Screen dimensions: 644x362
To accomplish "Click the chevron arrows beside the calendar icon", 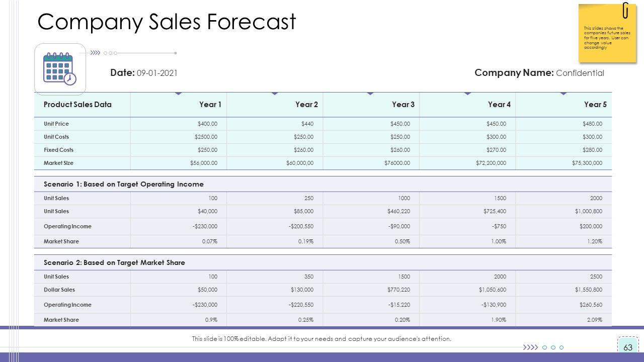I will point(95,53).
